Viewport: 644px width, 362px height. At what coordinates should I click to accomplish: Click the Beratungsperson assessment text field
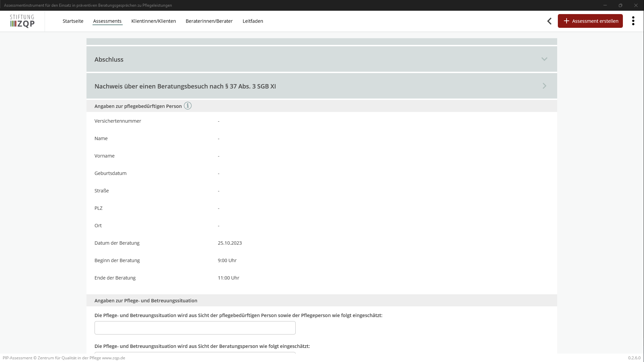[195, 352]
